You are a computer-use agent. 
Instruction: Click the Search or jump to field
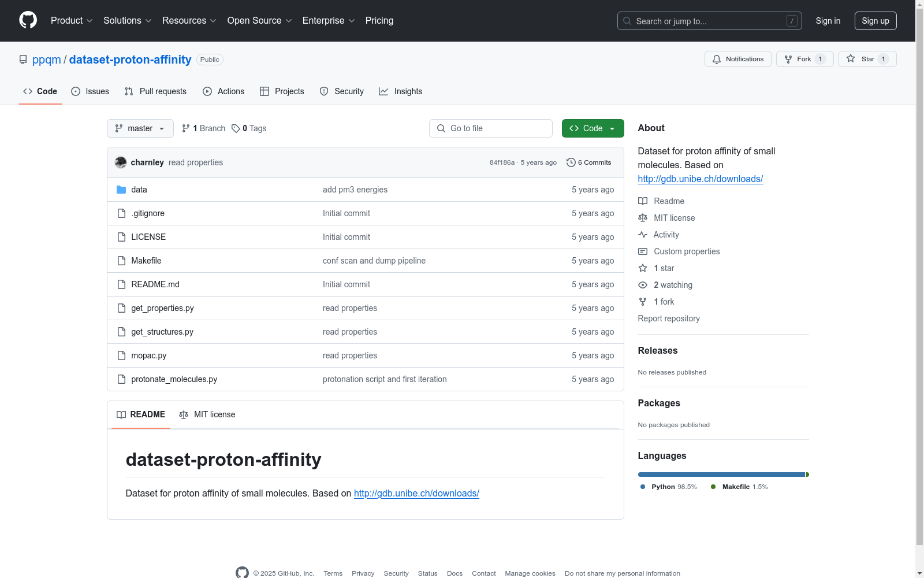coord(710,21)
